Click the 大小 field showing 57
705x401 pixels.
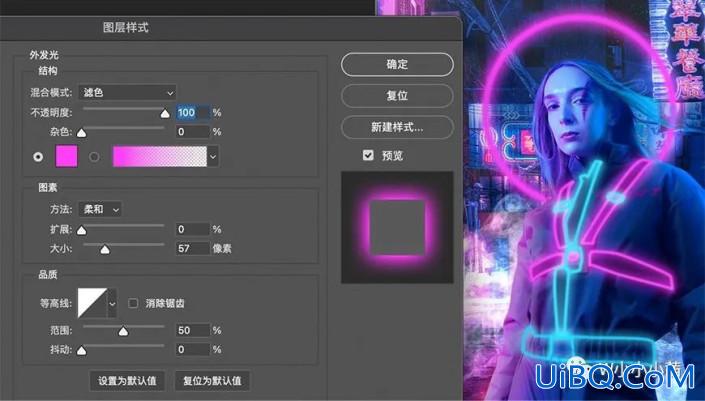tap(193, 249)
